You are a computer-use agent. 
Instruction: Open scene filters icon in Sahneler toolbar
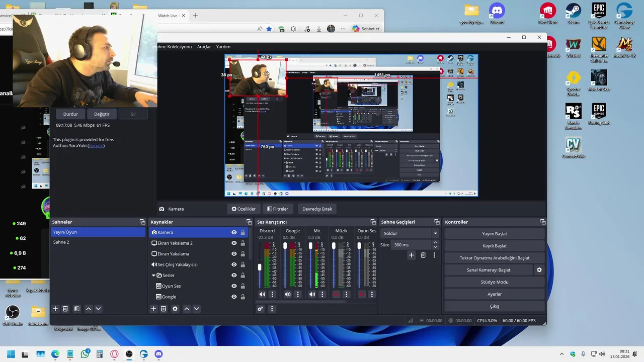pyautogui.click(x=76, y=309)
